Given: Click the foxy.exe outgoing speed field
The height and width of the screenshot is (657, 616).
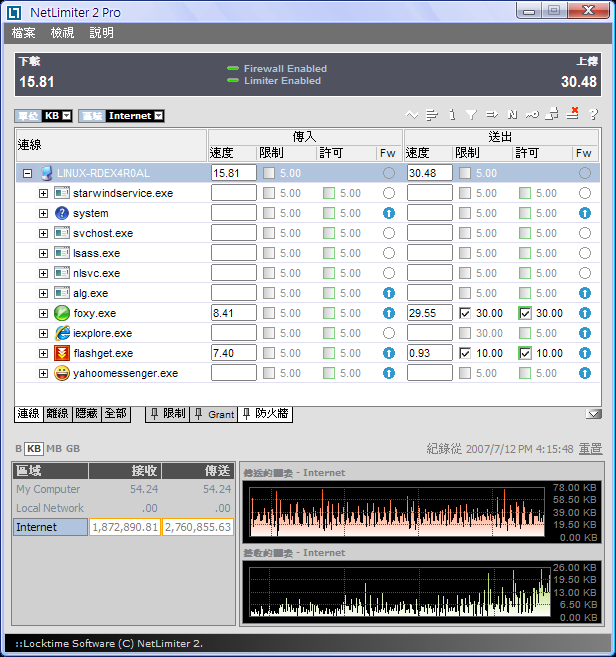Looking at the screenshot, I should click(430, 313).
